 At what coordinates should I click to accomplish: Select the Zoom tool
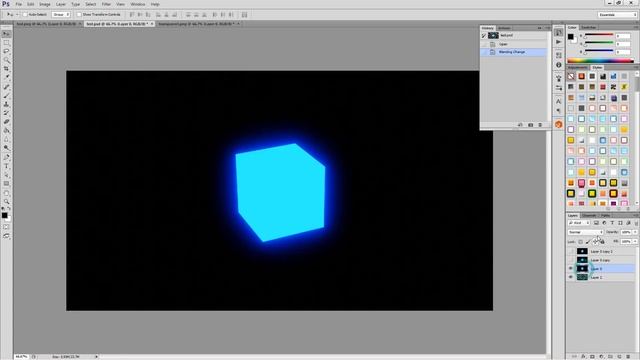[6, 202]
